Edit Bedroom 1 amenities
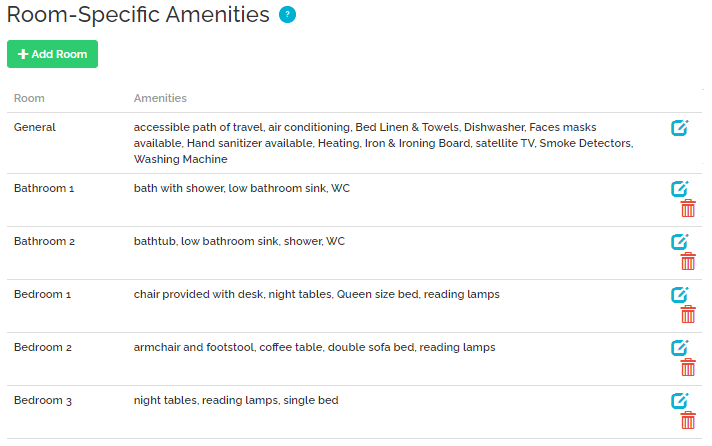Screen dimensions: 712x446 (680, 295)
